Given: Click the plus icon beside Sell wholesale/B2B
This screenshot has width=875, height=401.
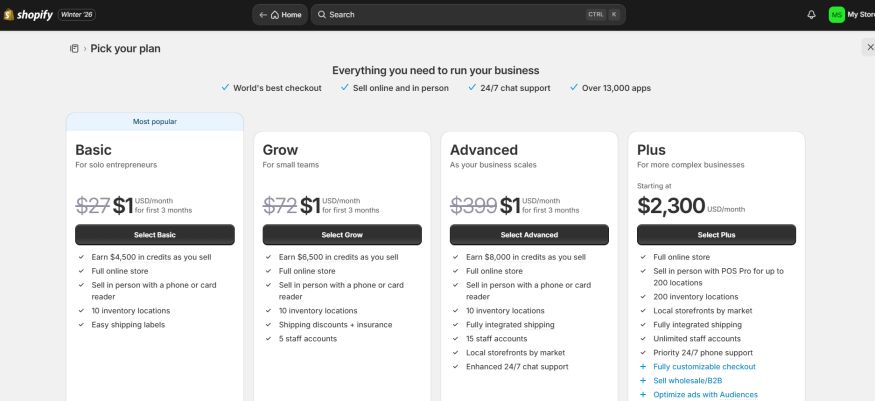Looking at the screenshot, I should 642,381.
